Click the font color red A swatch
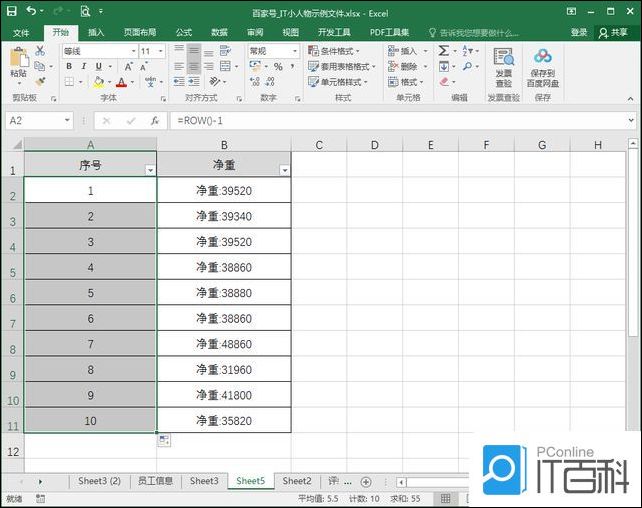Screen dimensions: 642x508 pos(120,82)
